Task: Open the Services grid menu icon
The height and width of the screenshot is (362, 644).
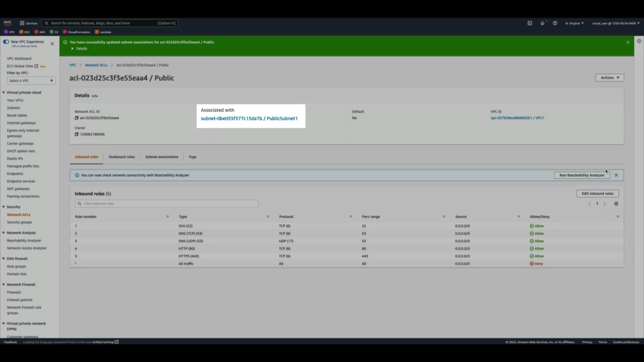Action: pyautogui.click(x=22, y=23)
